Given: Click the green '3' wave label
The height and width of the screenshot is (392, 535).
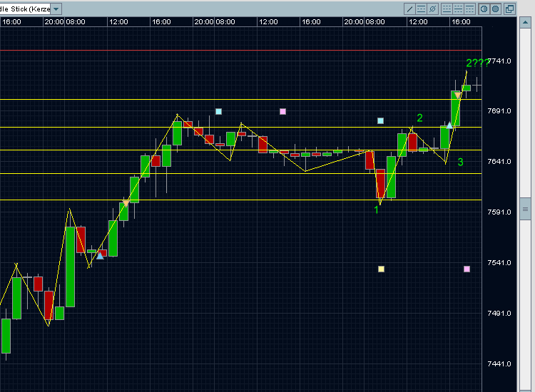Looking at the screenshot, I should pyautogui.click(x=460, y=162).
